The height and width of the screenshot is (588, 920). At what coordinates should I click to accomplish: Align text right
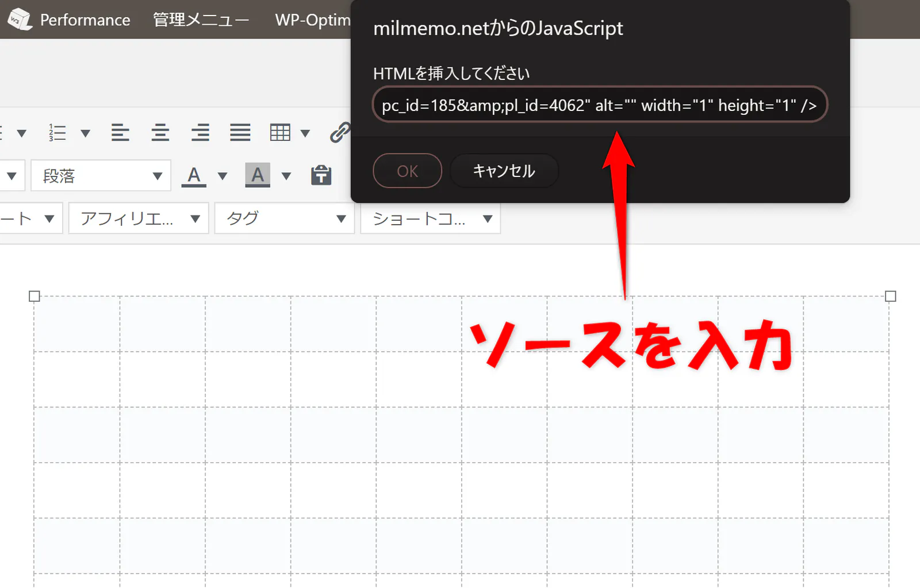coord(200,133)
